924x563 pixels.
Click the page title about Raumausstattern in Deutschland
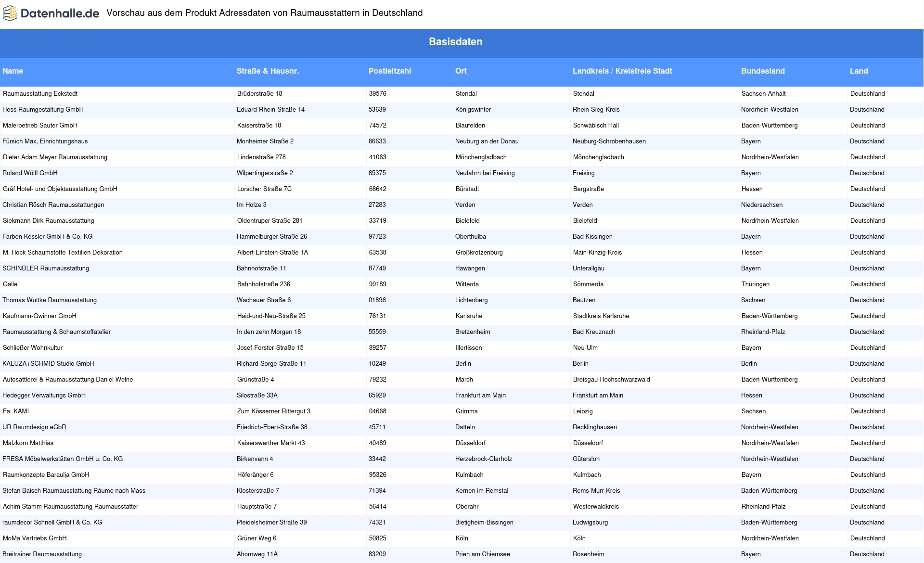coord(265,13)
